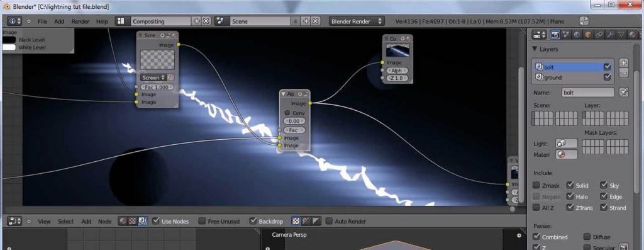Open the node editor type selector
Screen dimensions: 644x250
click(x=15, y=221)
